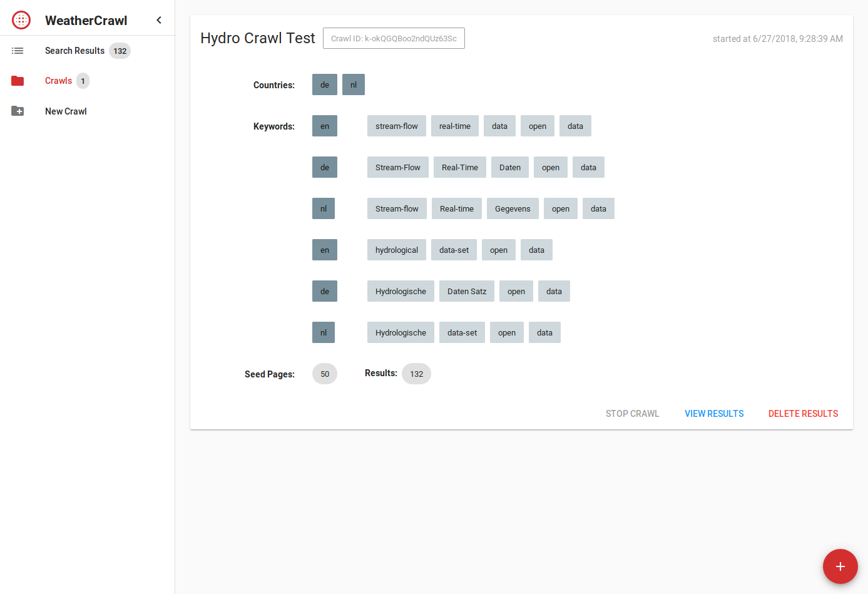Click the 'Stream-flow' chip in the Gegevens row
The image size is (868, 594).
(x=397, y=208)
